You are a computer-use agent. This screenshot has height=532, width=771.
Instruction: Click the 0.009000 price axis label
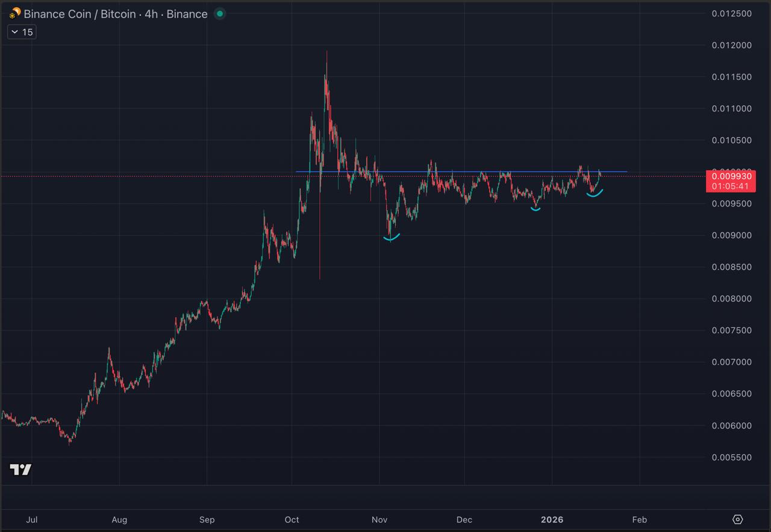point(731,235)
